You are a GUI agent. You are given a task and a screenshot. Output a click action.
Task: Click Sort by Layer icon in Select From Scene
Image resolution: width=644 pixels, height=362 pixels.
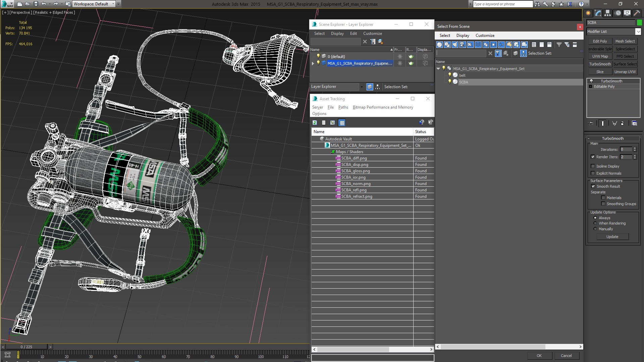pos(516,53)
